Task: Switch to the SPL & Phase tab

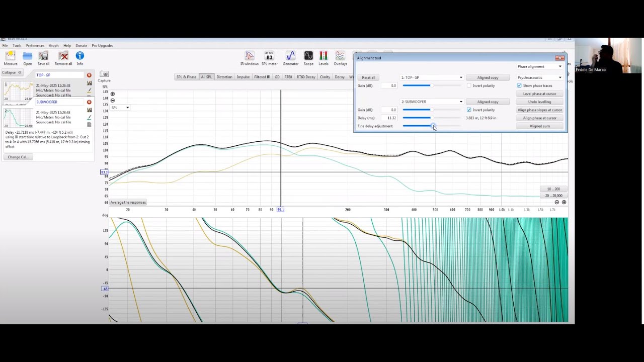Action: coord(186,77)
